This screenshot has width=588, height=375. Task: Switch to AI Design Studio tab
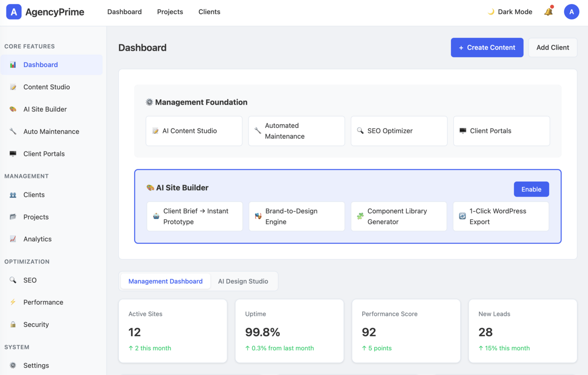point(243,281)
